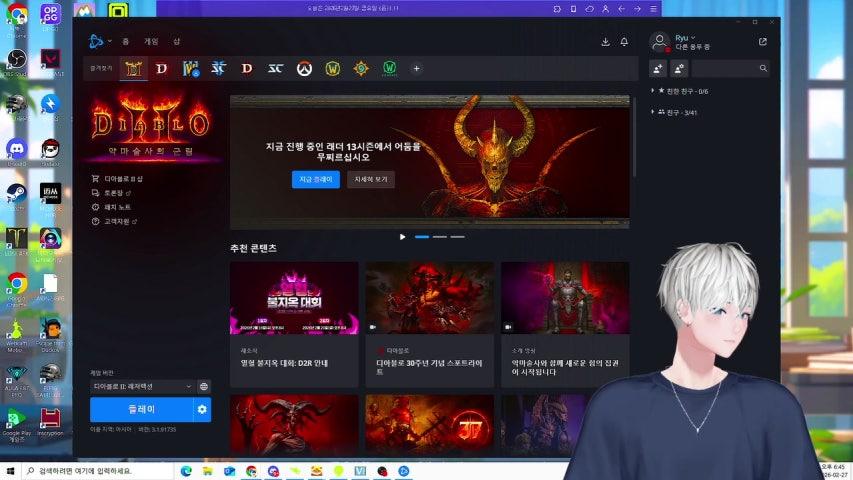Open game settings gear beside Play button
This screenshot has width=853, height=480.
click(x=202, y=410)
